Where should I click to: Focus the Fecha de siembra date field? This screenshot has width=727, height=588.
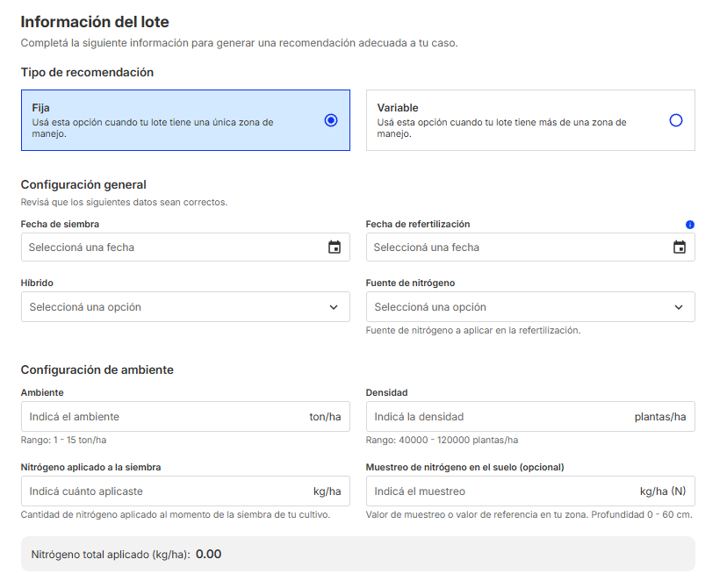pyautogui.click(x=185, y=247)
